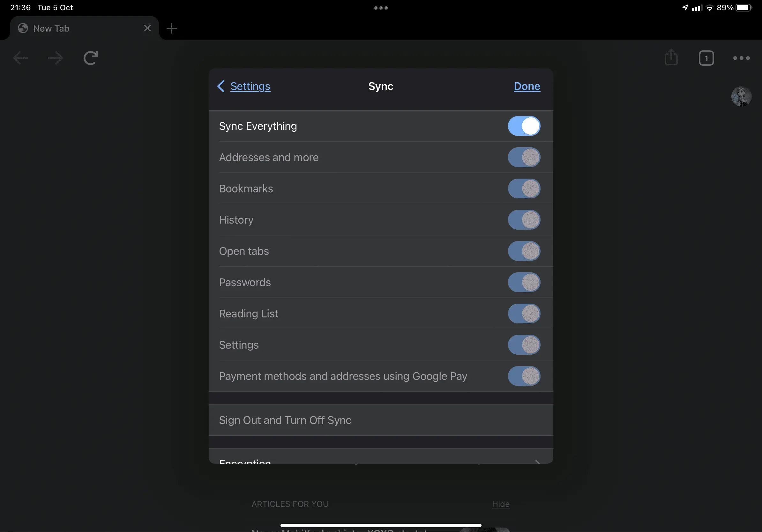Tap the reload page icon
This screenshot has height=532, width=762.
click(90, 58)
